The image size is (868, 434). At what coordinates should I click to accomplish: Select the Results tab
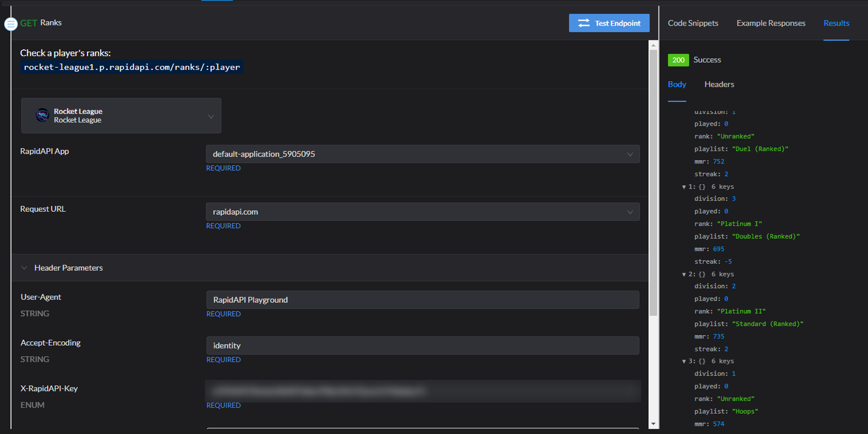pyautogui.click(x=836, y=23)
